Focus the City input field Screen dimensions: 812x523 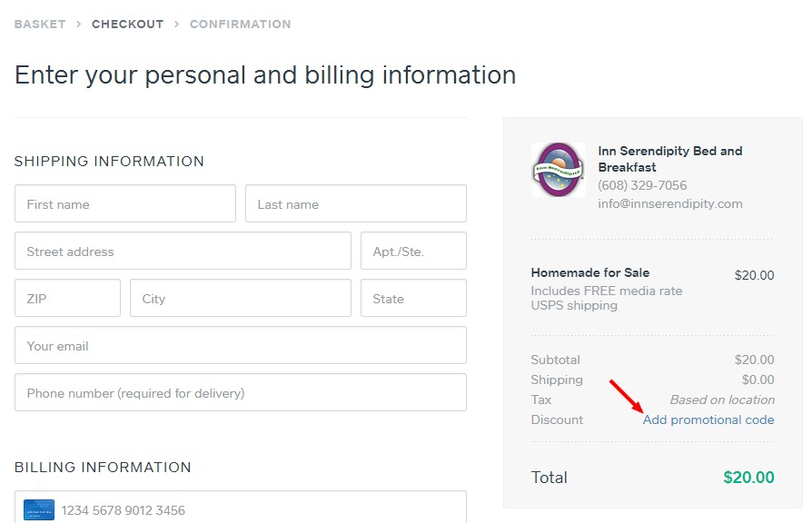(x=241, y=298)
